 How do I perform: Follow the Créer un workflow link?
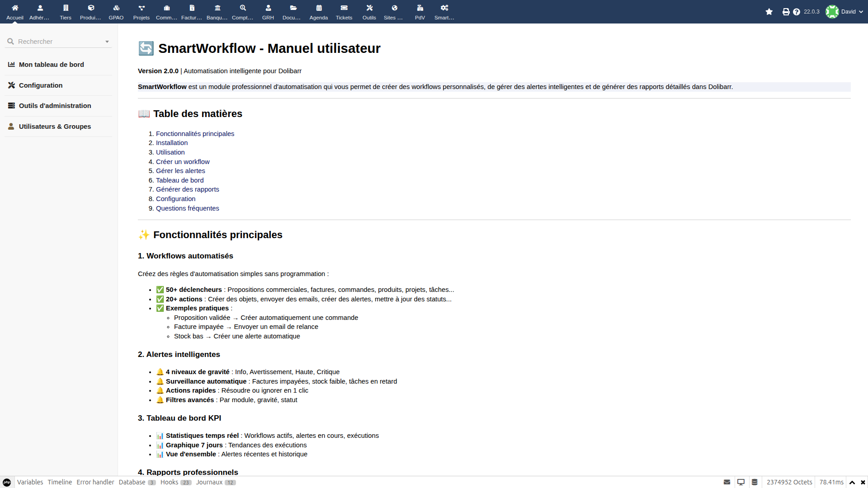point(183,162)
